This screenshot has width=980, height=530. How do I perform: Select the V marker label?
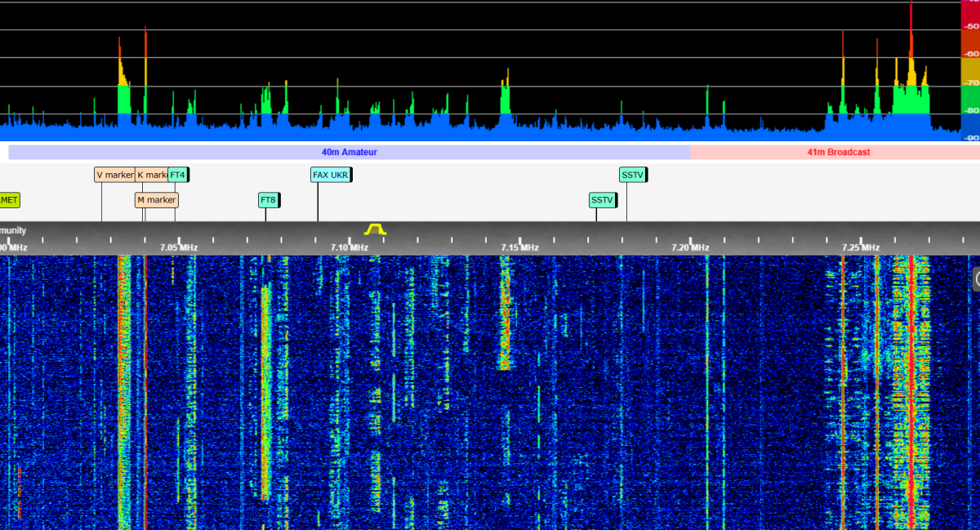click(x=114, y=174)
